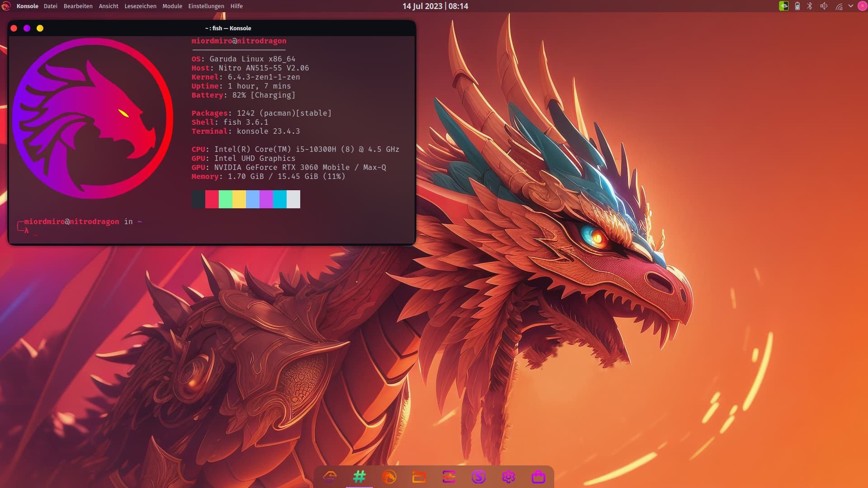868x488 pixels.
Task: Click the 'Terminal: konsole 23.4.3' line
Action: [x=245, y=131]
